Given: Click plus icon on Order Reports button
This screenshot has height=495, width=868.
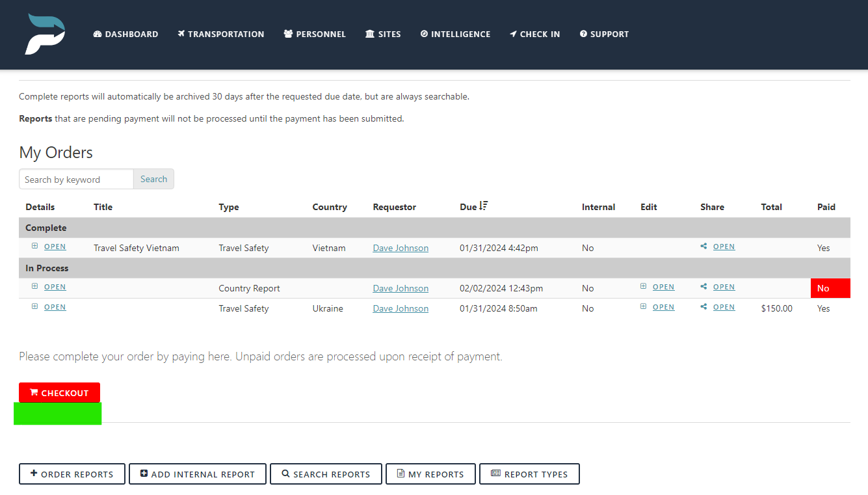Looking at the screenshot, I should [34, 474].
